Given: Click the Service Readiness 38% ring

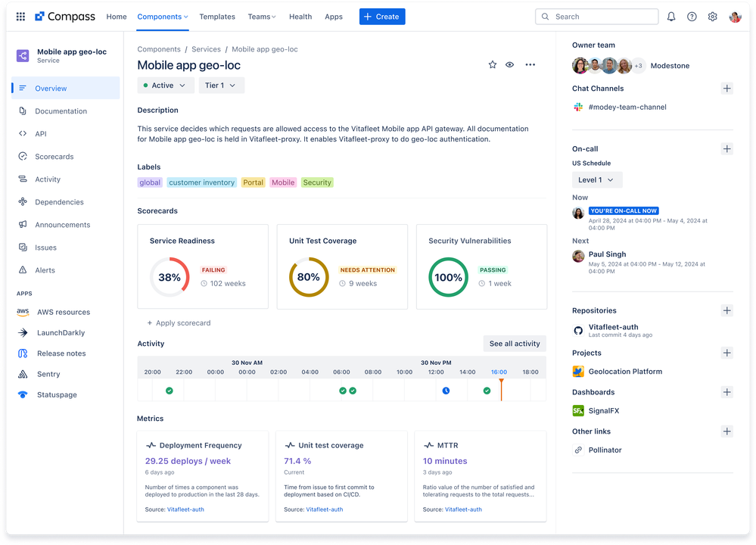Looking at the screenshot, I should click(170, 277).
